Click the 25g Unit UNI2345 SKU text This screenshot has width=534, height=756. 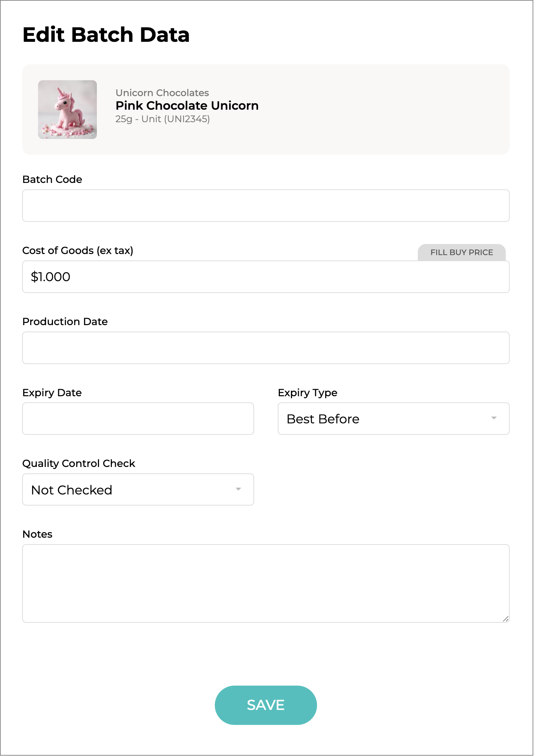point(163,119)
